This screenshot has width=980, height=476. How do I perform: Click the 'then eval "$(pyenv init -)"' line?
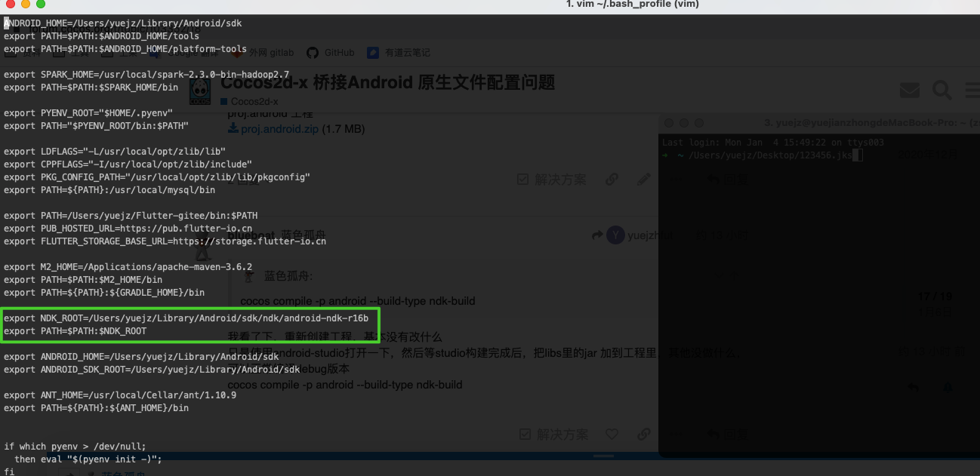[88, 459]
